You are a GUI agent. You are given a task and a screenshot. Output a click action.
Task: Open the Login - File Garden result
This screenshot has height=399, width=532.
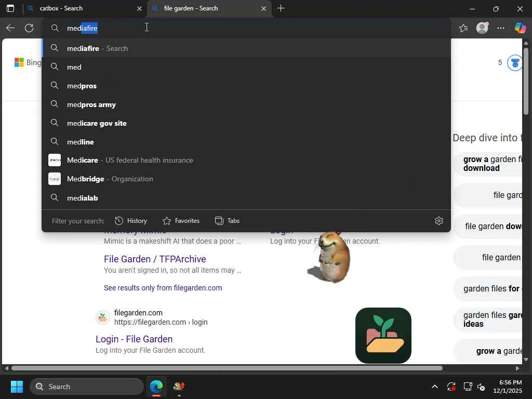pos(134,339)
